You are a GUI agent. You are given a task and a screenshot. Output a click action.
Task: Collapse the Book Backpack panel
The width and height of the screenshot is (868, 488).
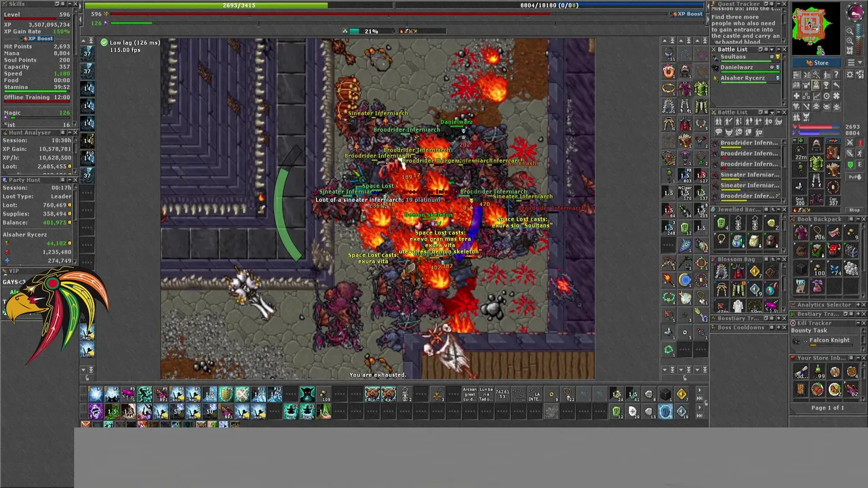point(858,219)
